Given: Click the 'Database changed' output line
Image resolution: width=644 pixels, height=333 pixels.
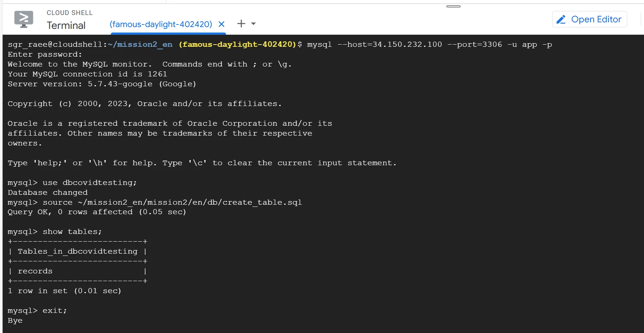Looking at the screenshot, I should (48, 192).
